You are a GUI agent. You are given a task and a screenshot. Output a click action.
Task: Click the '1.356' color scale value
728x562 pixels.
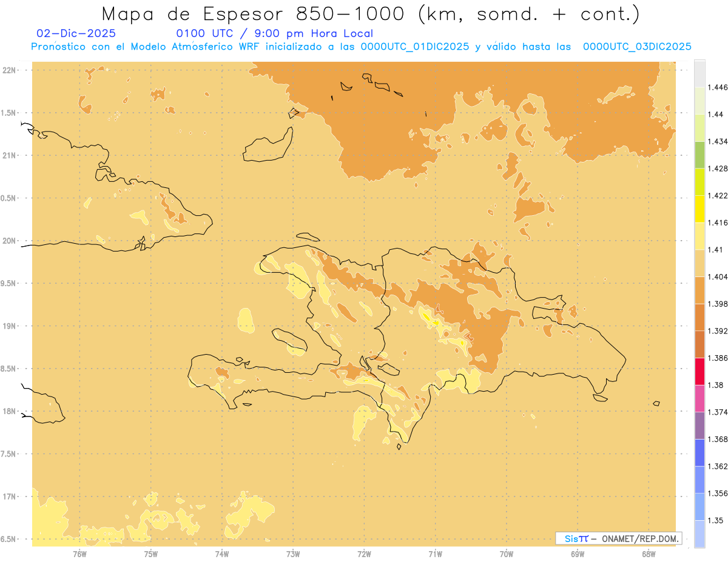tap(718, 493)
